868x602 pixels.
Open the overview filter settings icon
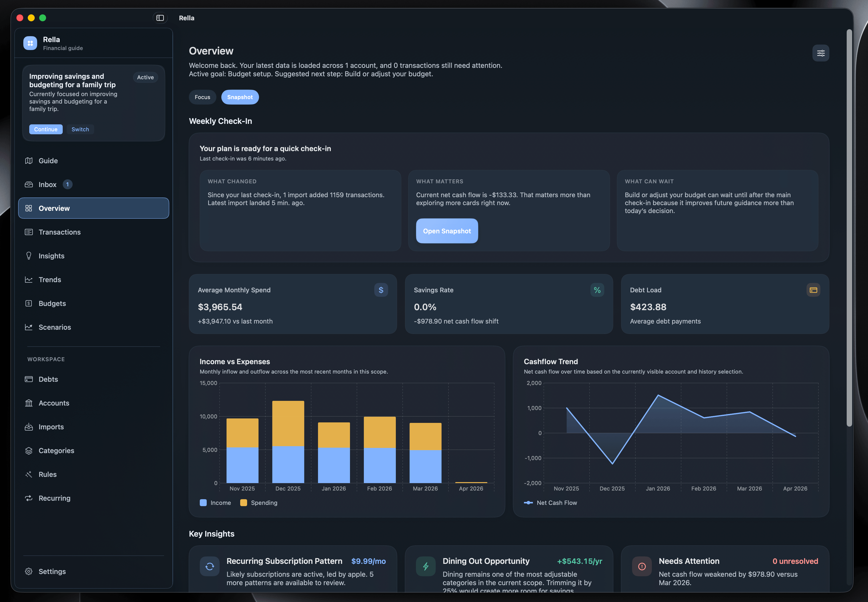[x=820, y=53]
